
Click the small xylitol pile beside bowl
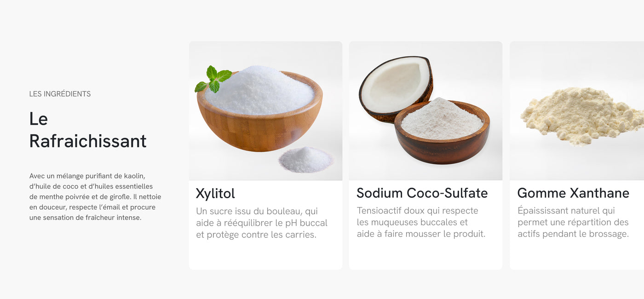pos(306,160)
